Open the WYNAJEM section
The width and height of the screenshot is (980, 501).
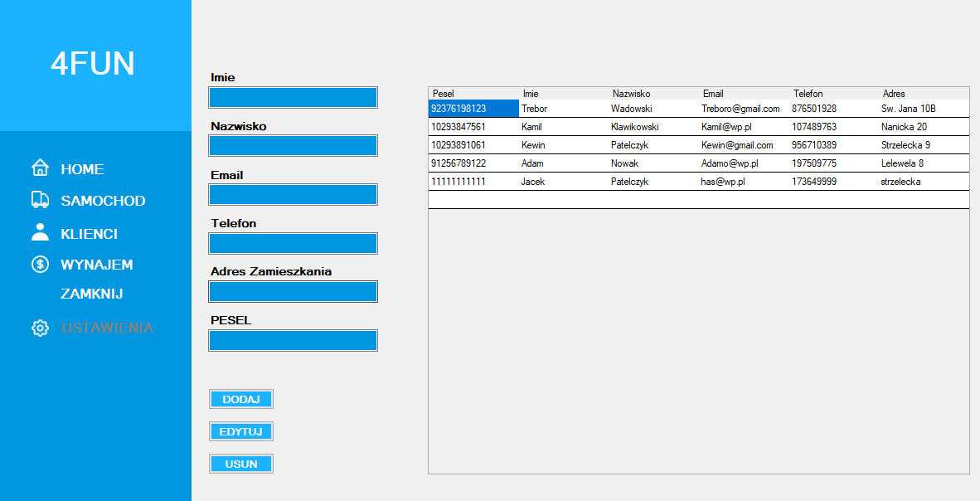pos(97,265)
